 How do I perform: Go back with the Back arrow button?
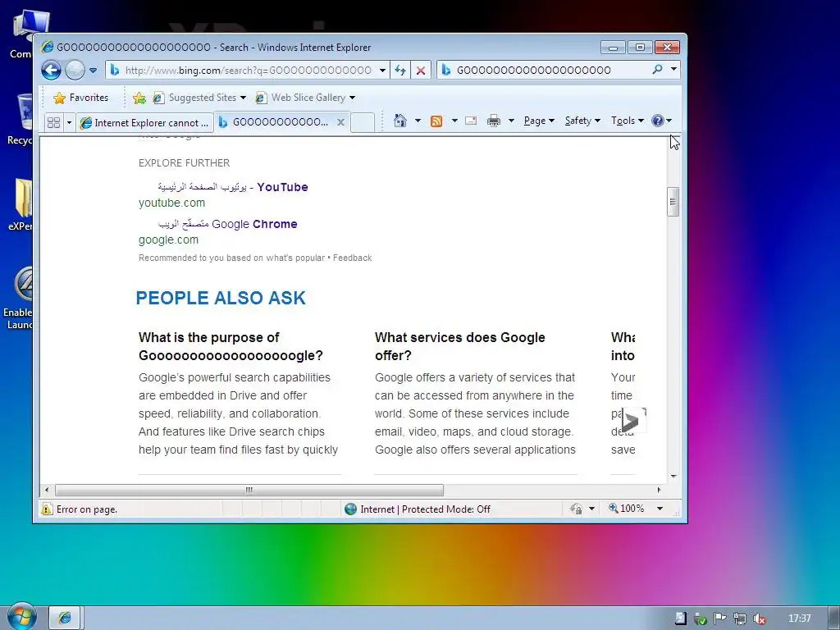52,71
